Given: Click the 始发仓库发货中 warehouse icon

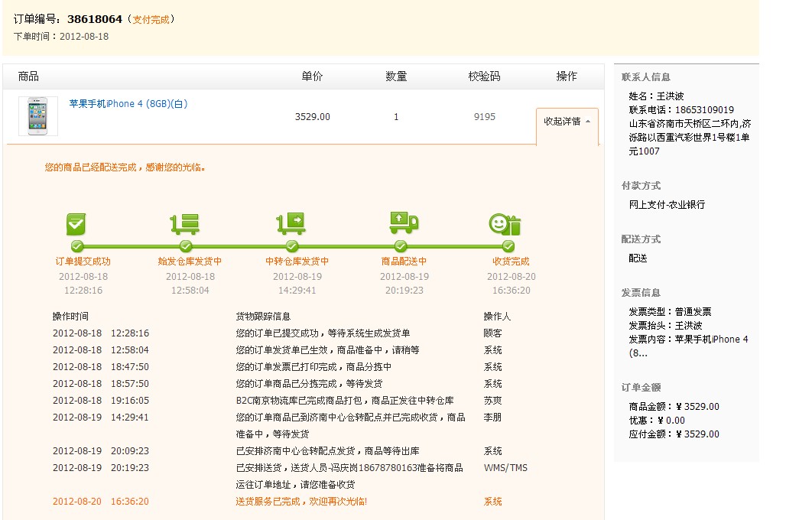Looking at the screenshot, I should click(x=184, y=224).
